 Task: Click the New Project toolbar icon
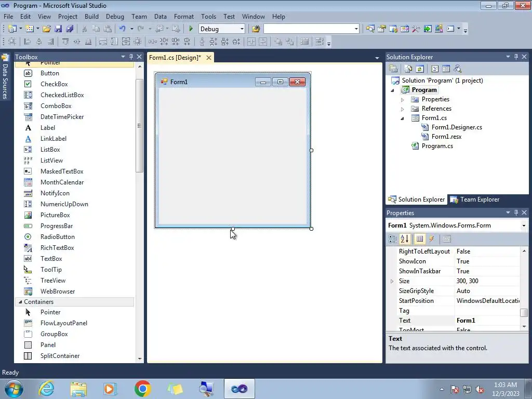coord(12,29)
